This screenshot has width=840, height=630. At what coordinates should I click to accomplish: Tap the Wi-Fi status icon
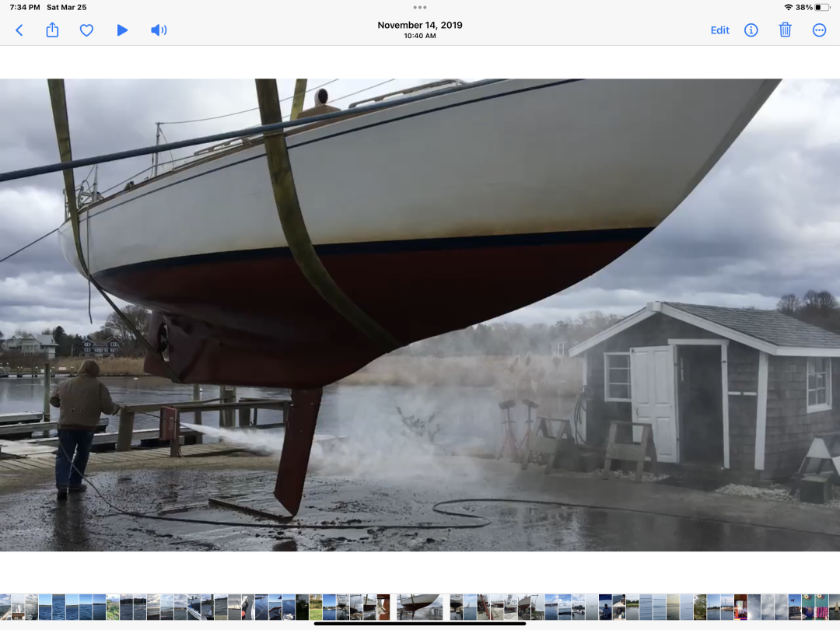(788, 8)
